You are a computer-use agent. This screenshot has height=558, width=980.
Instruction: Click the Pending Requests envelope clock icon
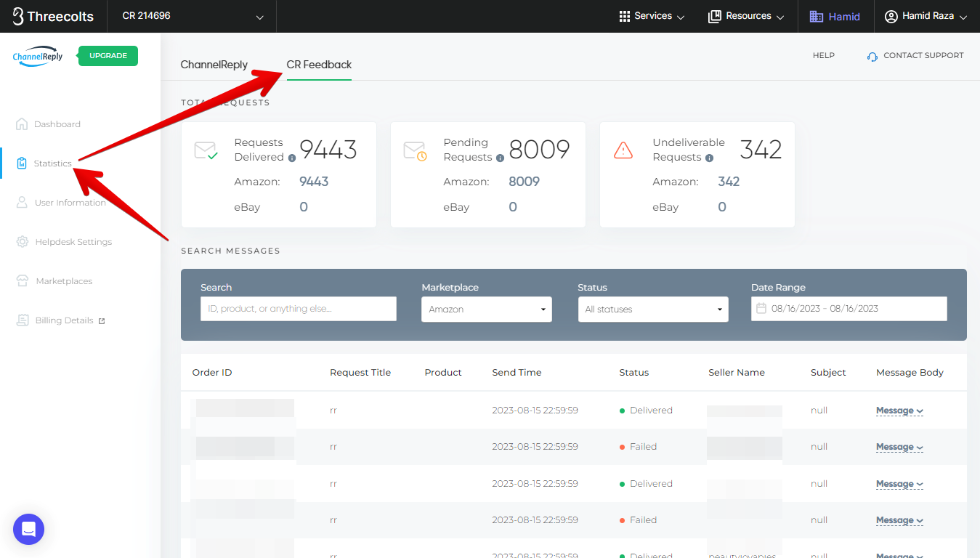coord(415,150)
